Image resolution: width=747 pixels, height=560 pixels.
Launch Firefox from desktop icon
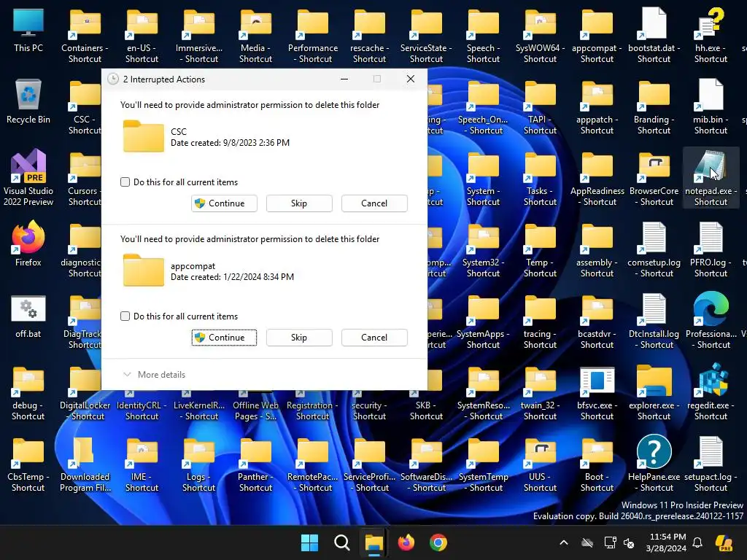[x=28, y=244]
